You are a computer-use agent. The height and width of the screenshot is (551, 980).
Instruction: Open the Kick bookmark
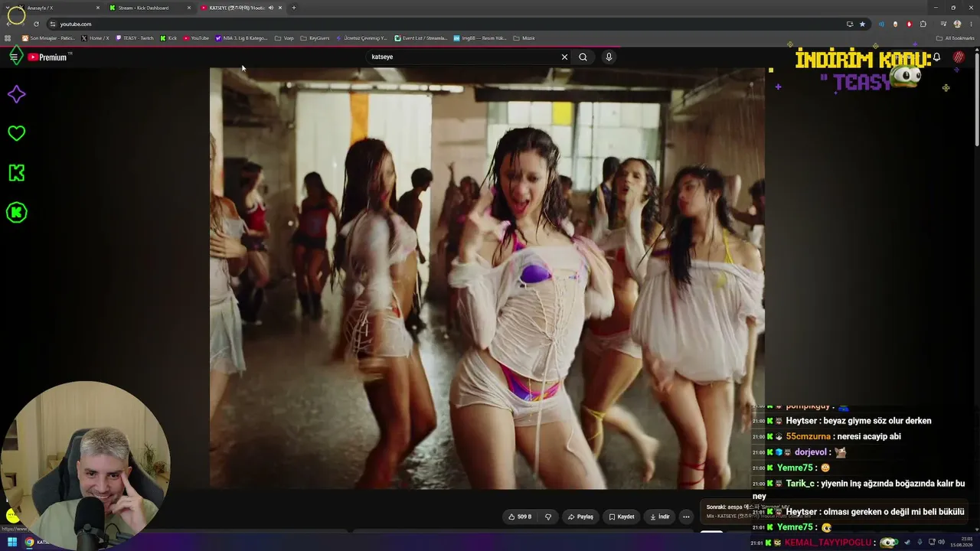[168, 38]
